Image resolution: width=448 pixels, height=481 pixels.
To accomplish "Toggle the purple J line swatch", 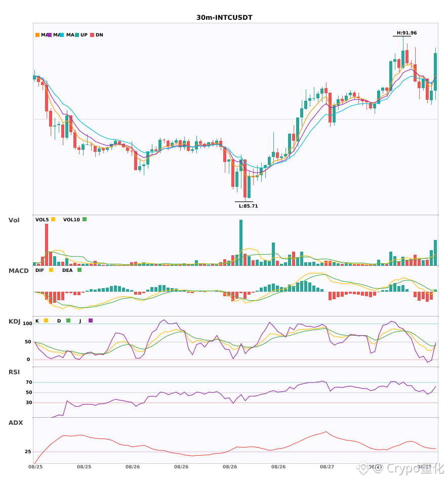I will (x=91, y=320).
